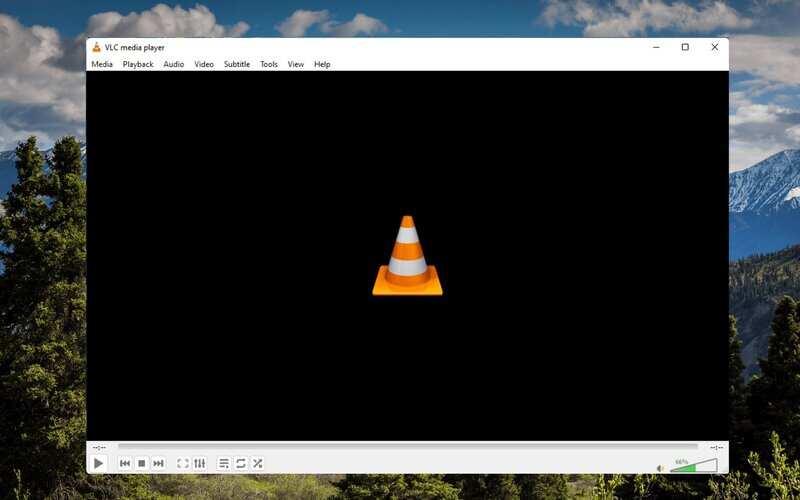Minimize the VLC media player window
Screen dimensions: 800x500
pyautogui.click(x=656, y=47)
